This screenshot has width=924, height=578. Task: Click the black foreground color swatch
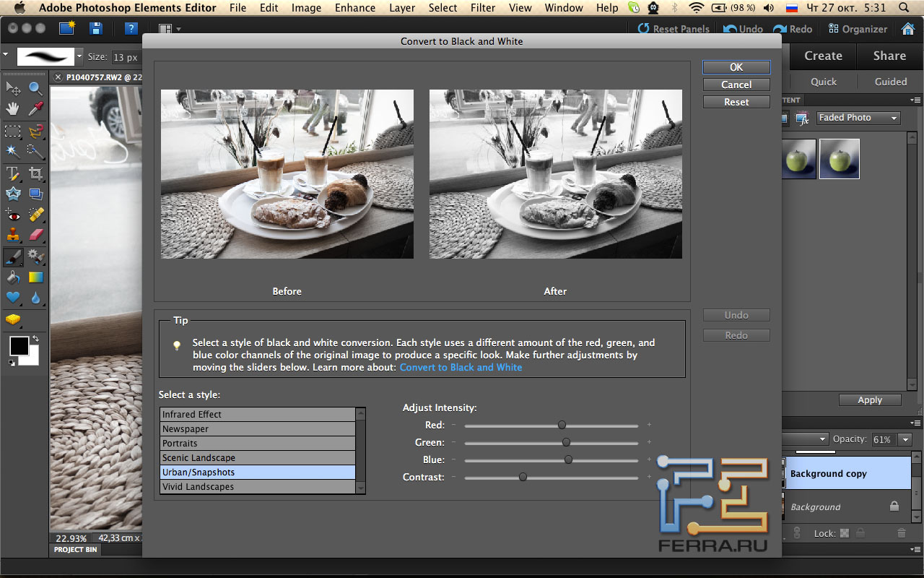[x=19, y=346]
